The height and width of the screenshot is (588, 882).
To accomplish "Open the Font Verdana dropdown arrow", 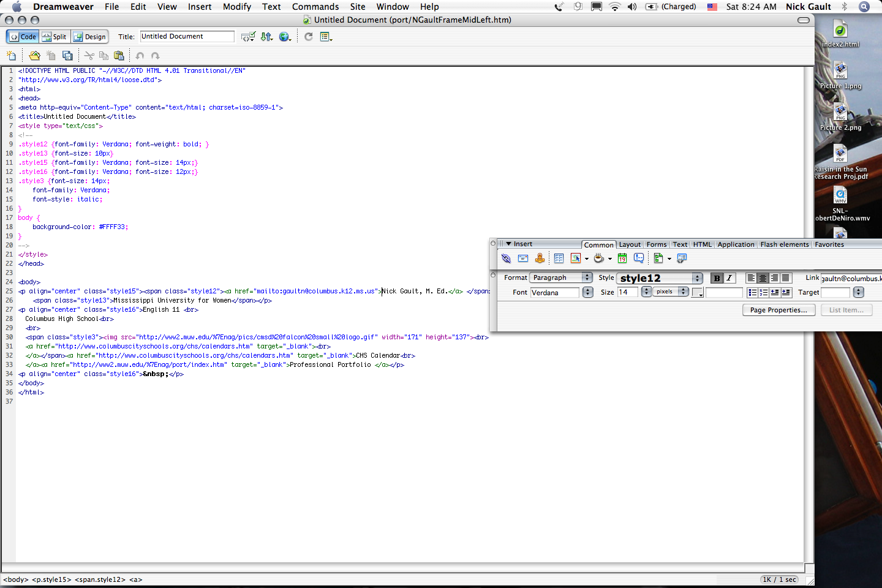I will point(588,292).
